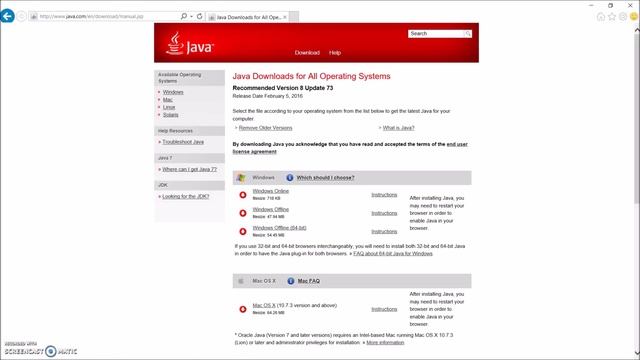
Task: Open Troubleshoot Java link
Action: coord(183,142)
